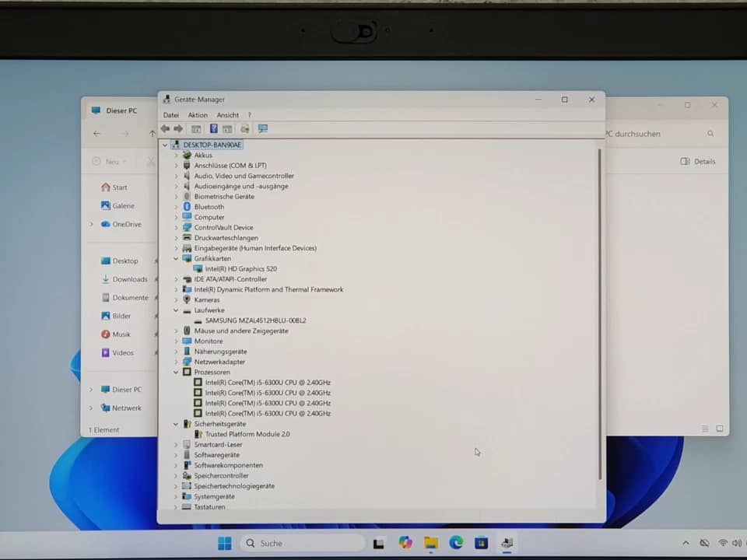Select ControlVault Device category
Image resolution: width=747 pixels, height=560 pixels.
(223, 228)
